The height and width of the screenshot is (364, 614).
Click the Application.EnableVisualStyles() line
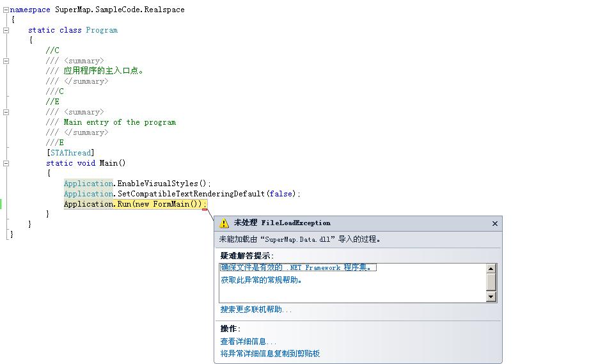click(138, 184)
